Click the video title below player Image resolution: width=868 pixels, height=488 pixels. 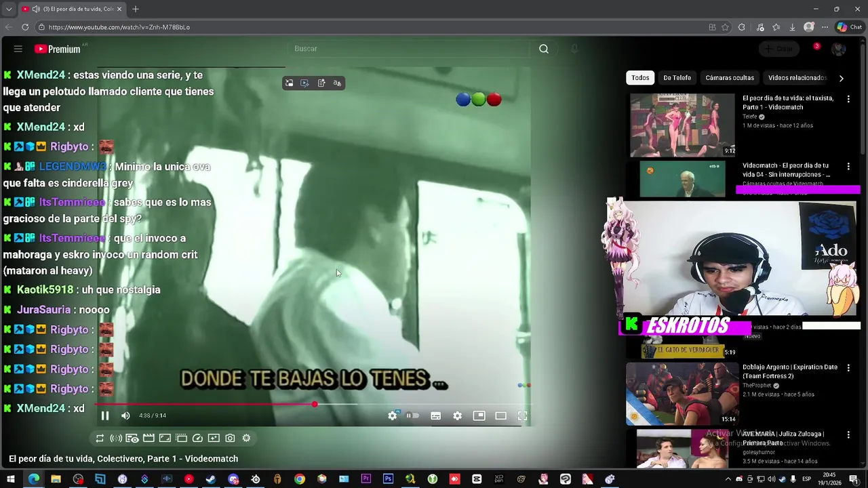[x=123, y=459]
